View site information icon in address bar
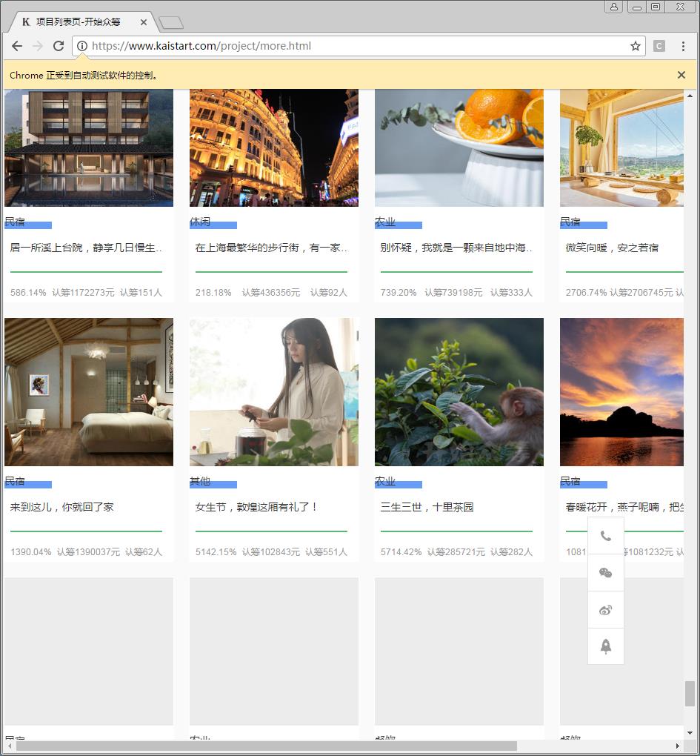The height and width of the screenshot is (756, 700). tap(82, 46)
